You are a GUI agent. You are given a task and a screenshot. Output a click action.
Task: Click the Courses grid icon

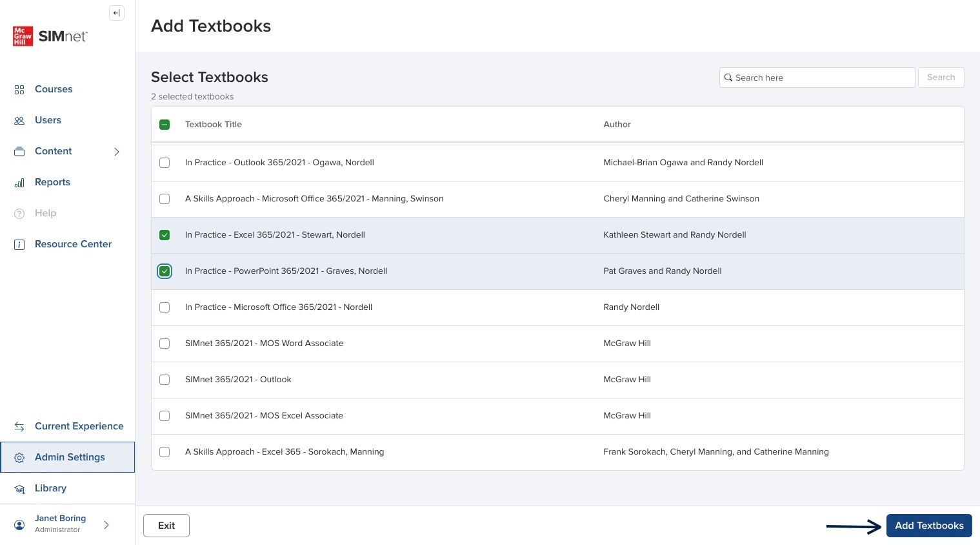point(19,90)
